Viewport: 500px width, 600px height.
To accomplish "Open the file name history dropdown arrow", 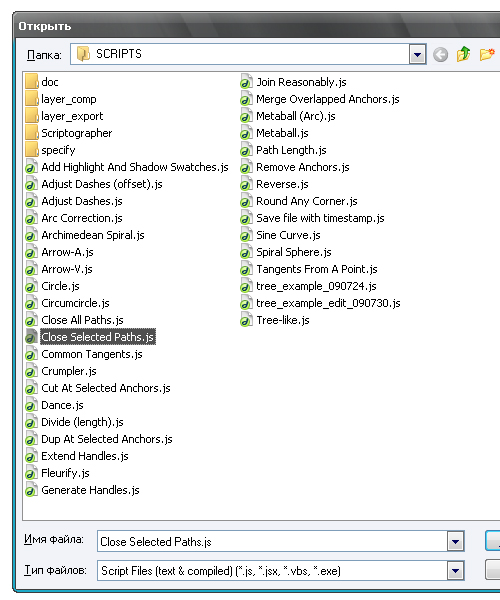I will pyautogui.click(x=455, y=541).
